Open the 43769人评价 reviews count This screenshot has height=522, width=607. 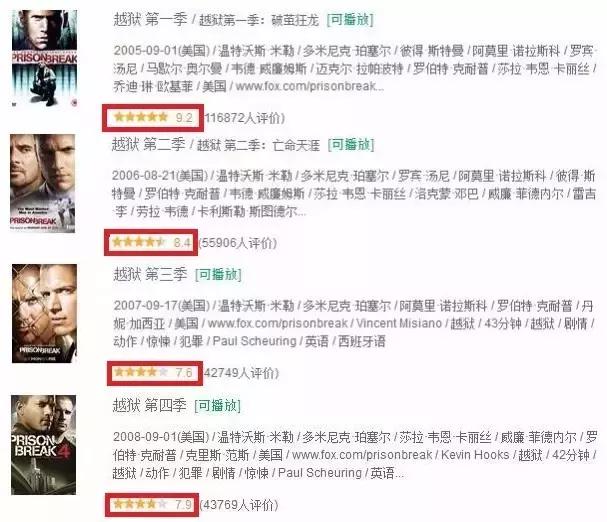click(239, 505)
